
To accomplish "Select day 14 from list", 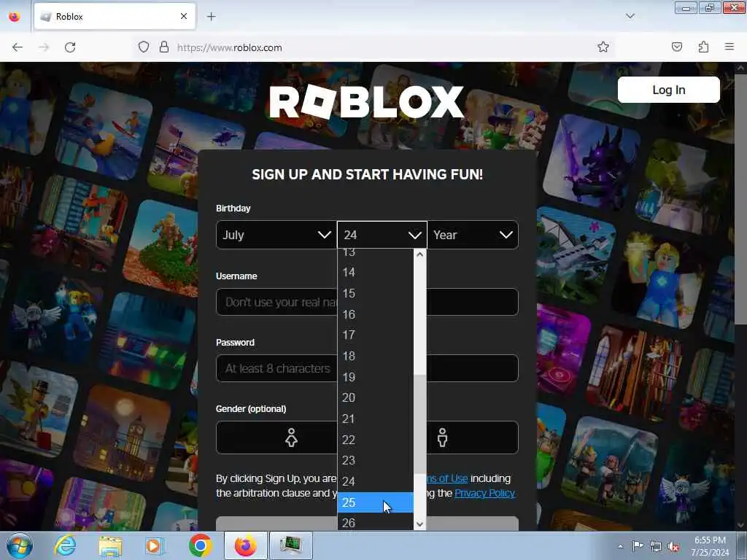I will click(375, 273).
